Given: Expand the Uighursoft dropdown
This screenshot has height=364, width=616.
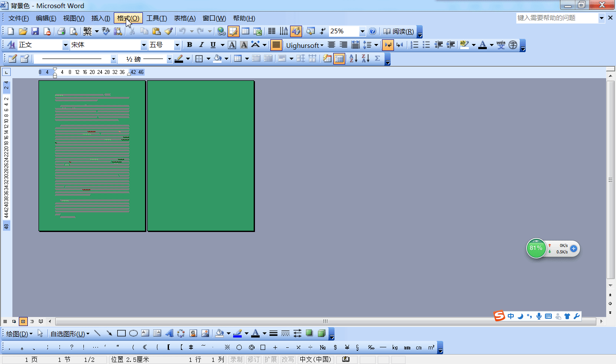Looking at the screenshot, I should (305, 45).
